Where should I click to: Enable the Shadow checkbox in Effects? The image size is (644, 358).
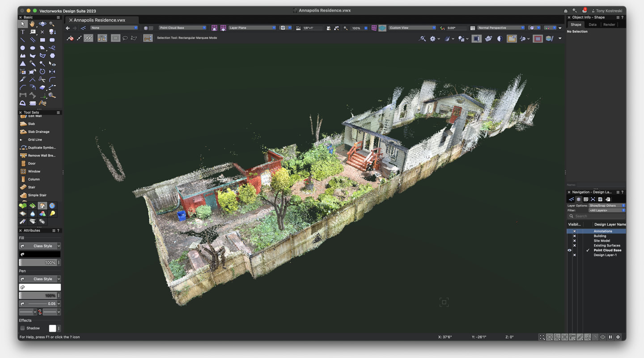pos(22,328)
